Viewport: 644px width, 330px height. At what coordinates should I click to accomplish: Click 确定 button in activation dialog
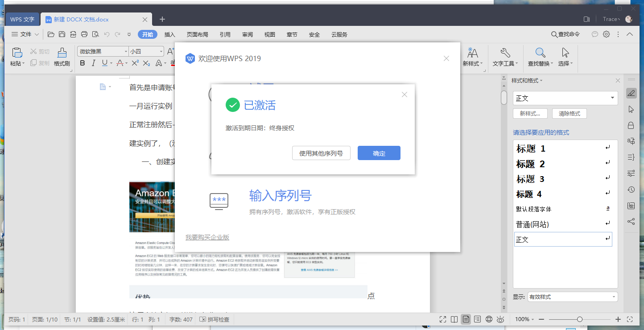tap(379, 153)
